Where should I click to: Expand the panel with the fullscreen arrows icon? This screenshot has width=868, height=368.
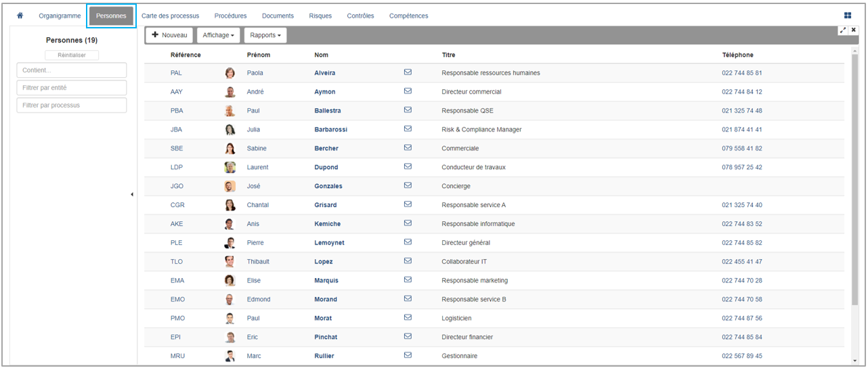843,30
